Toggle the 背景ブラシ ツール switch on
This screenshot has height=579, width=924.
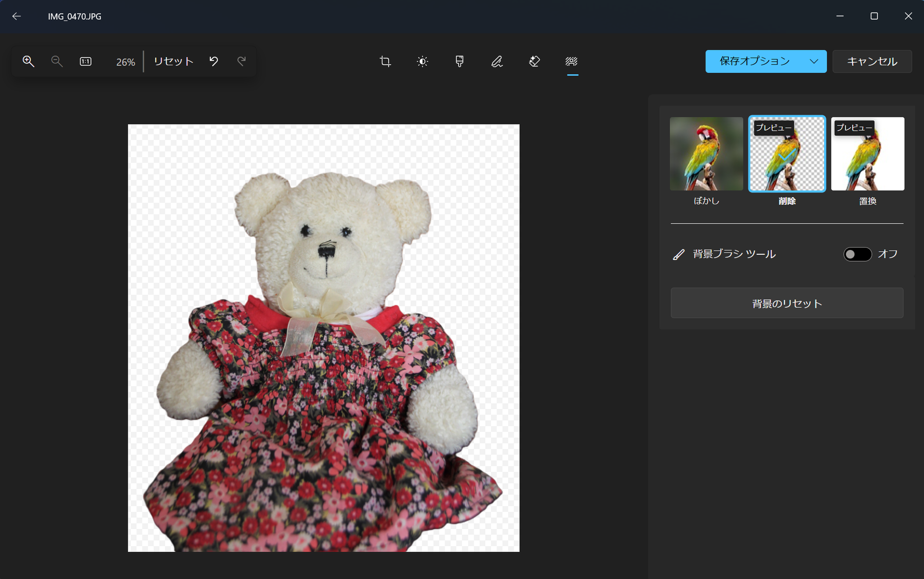[x=857, y=254]
